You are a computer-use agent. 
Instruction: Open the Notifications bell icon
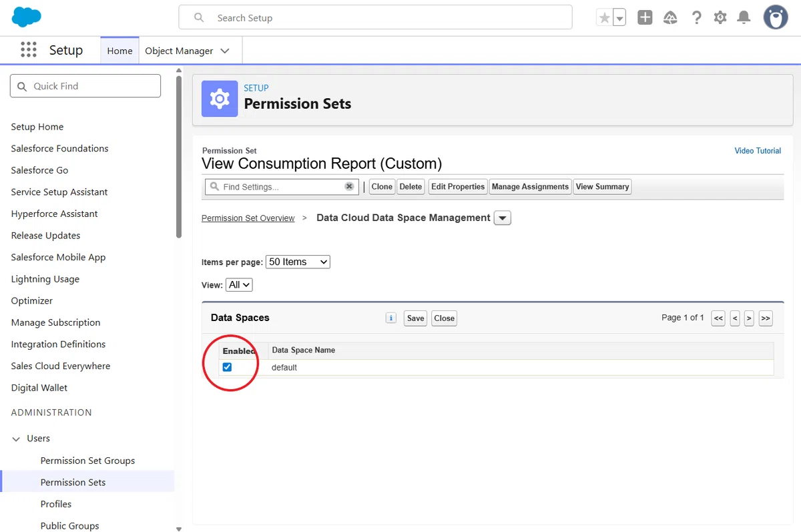(744, 18)
